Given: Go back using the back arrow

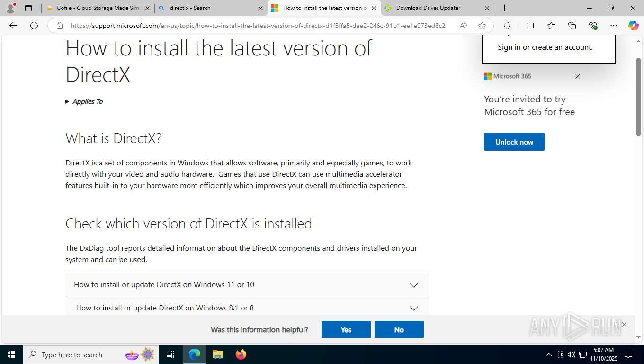Looking at the screenshot, I should click(13, 26).
